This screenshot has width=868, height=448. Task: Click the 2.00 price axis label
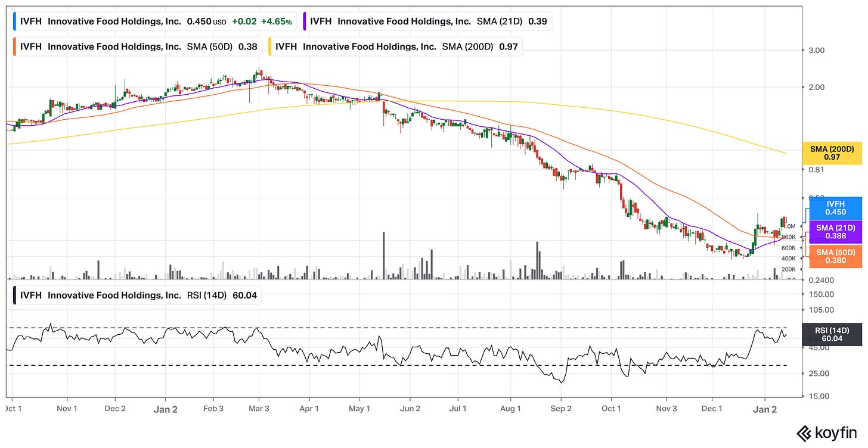tap(816, 87)
